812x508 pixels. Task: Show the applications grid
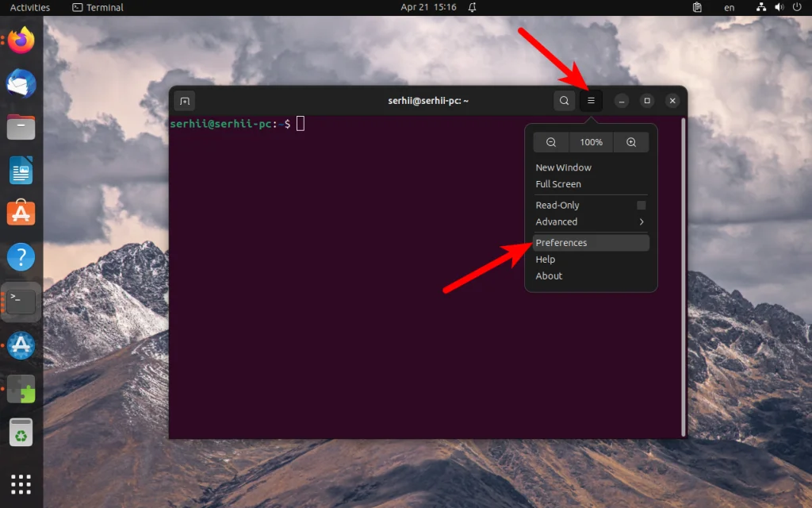click(21, 483)
